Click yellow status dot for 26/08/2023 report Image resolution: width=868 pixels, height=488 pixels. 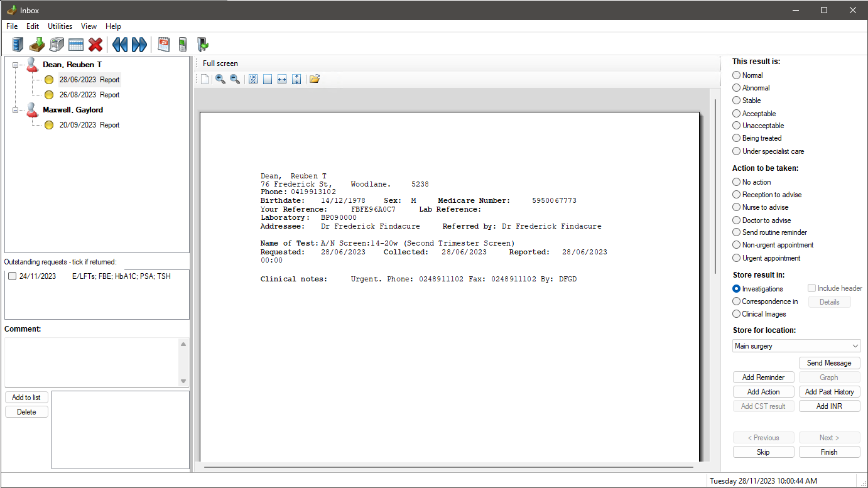[x=49, y=95]
